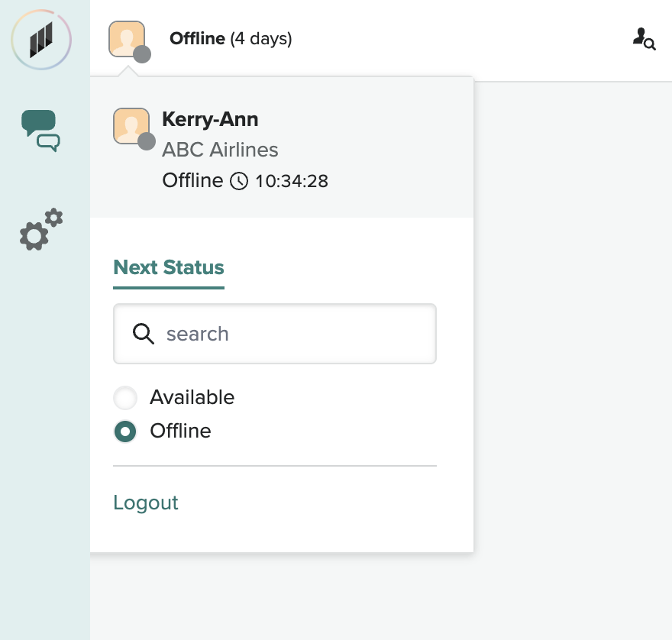The image size is (672, 640).
Task: Click the ABC Airlines organization text
Action: [x=220, y=150]
